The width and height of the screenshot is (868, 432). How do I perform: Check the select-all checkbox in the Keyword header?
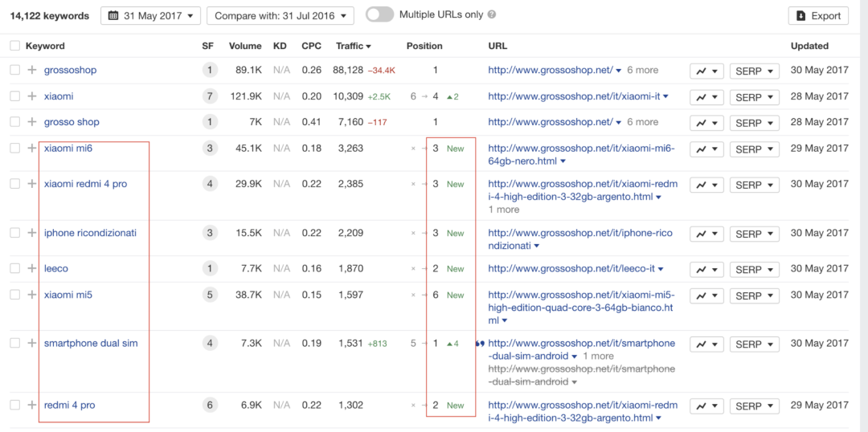15,46
